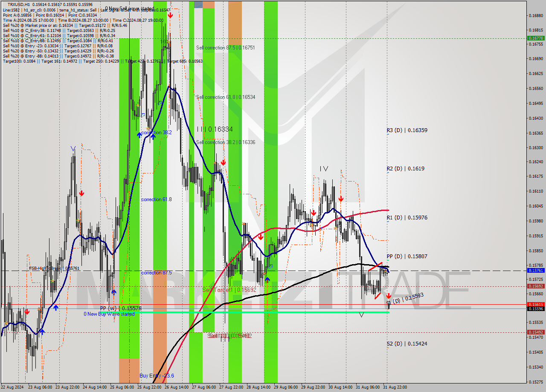This screenshot has height=392, width=546.
Task: Click the 'Sell %10 @ C_Entry38' info line
Action: [59, 30]
